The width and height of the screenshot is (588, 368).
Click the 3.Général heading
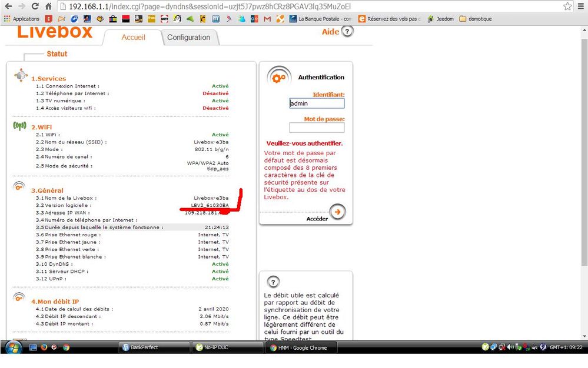(x=47, y=190)
